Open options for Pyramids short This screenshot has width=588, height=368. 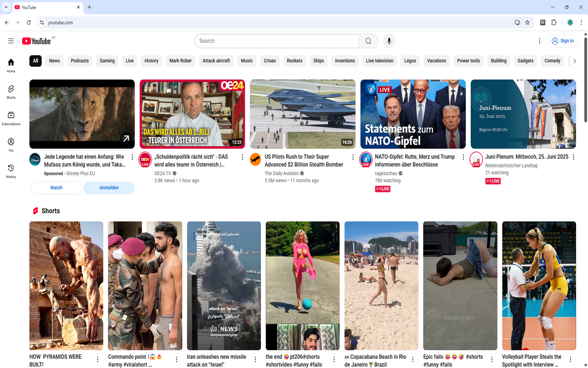tap(97, 360)
